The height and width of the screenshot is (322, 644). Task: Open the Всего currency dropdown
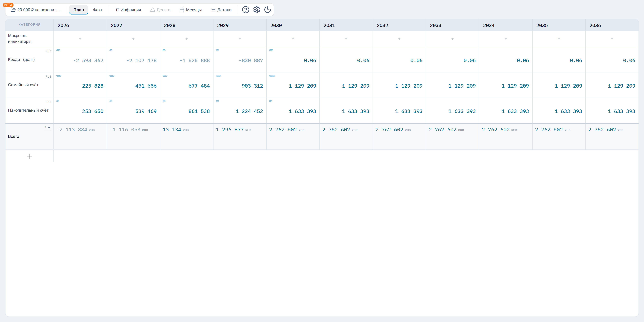[x=47, y=128]
